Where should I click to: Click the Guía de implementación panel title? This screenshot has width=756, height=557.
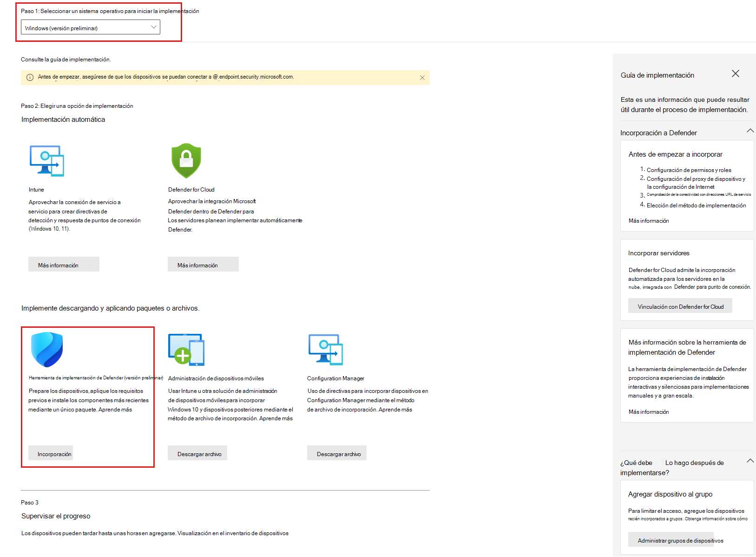pos(657,75)
